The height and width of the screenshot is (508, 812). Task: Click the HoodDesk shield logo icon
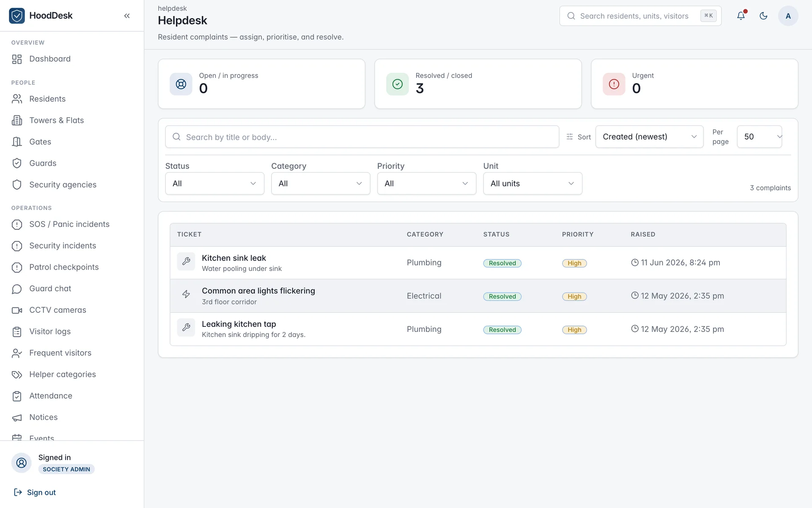(x=17, y=16)
